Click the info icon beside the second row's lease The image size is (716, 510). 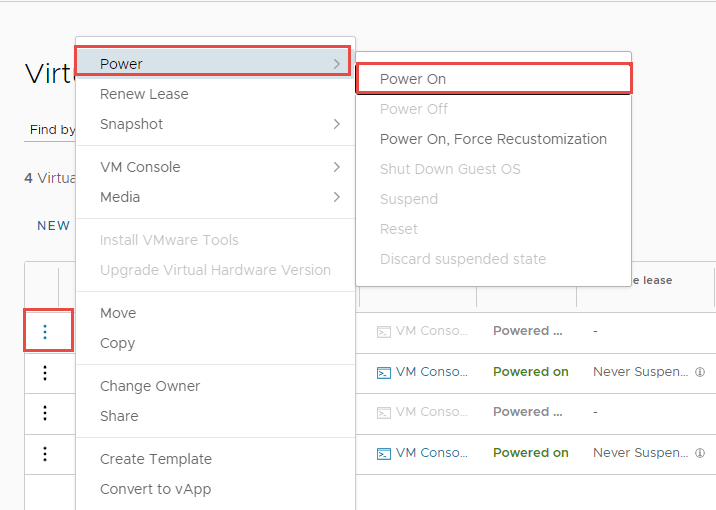click(x=700, y=372)
